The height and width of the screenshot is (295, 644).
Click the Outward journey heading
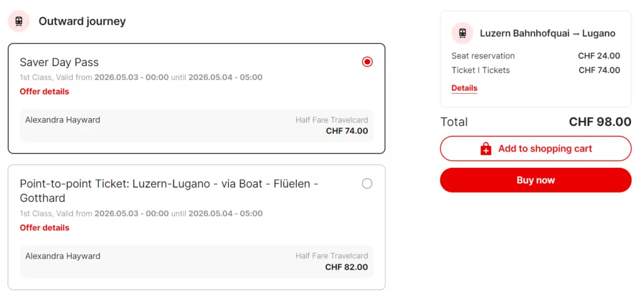coord(82,21)
